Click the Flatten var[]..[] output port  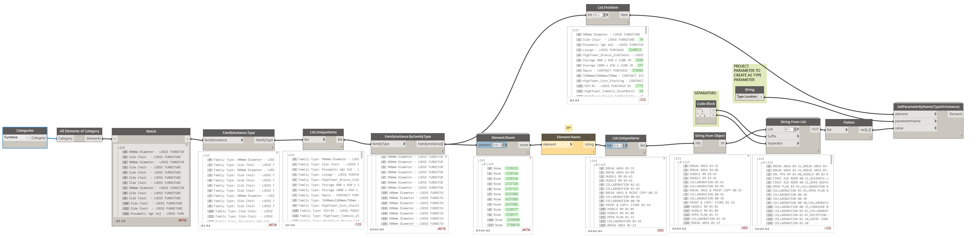tap(865, 130)
